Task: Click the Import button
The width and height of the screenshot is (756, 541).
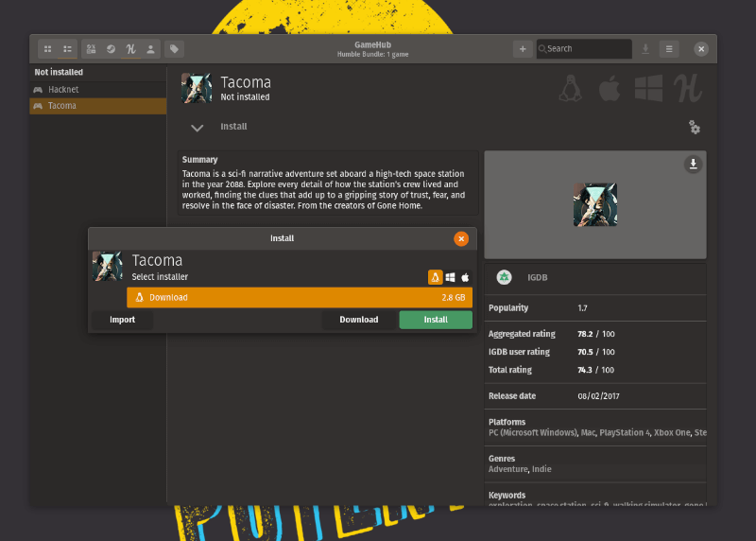Action: [x=122, y=320]
